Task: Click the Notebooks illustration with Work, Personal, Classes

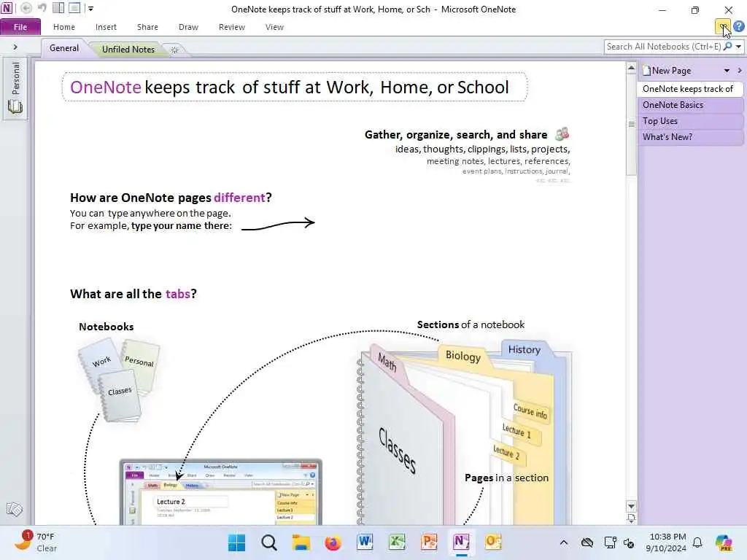Action: pos(119,379)
